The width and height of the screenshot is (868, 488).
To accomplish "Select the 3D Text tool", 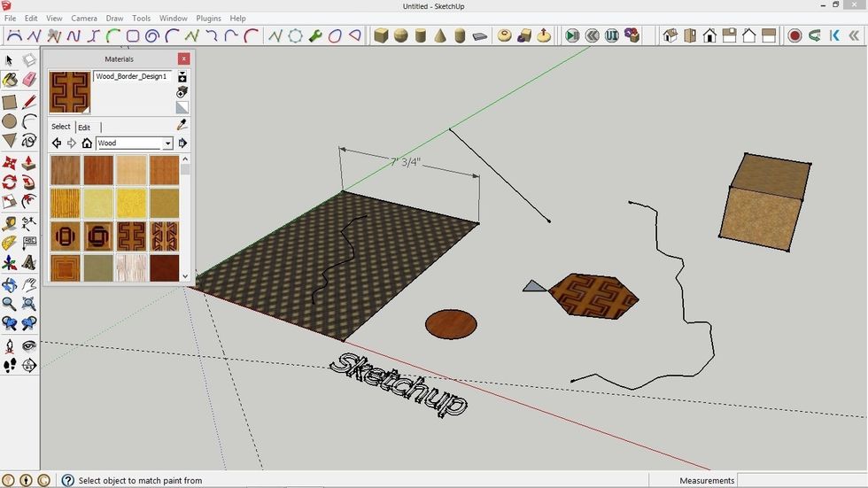I will tap(28, 262).
